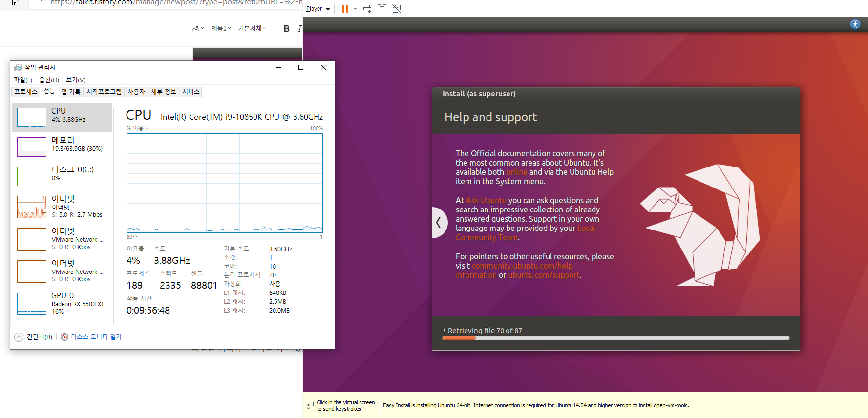Toggle bold formatting in the blog editor
Image resolution: width=868 pixels, height=418 pixels.
coord(287,29)
